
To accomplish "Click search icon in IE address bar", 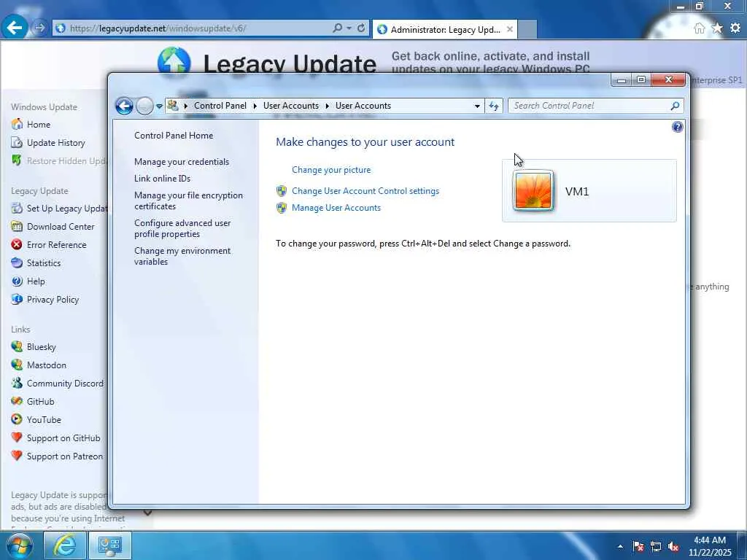I will coord(337,28).
